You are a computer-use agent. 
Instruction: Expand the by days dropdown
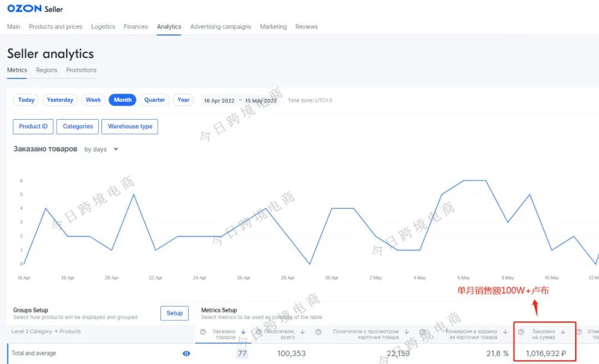[101, 149]
